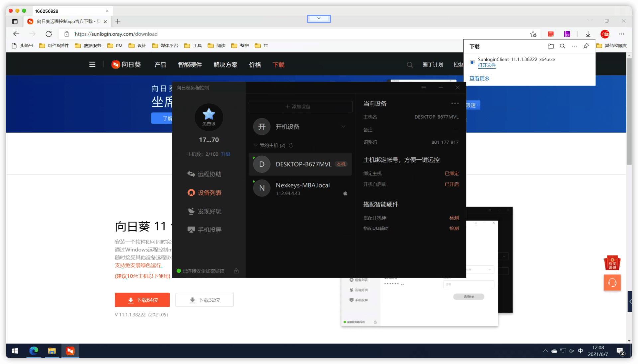The height and width of the screenshot is (364, 638).
Task: Click the Sunlogin (向日葵) site logo
Action: (x=126, y=65)
